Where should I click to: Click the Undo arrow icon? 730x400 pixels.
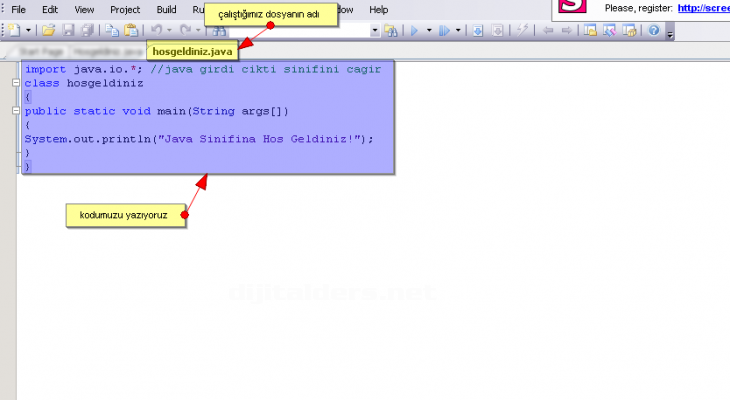156,30
